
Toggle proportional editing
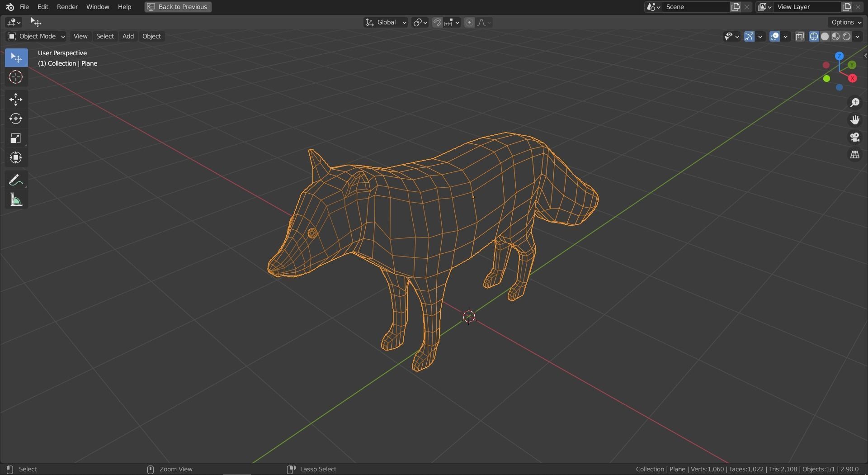coord(469,22)
